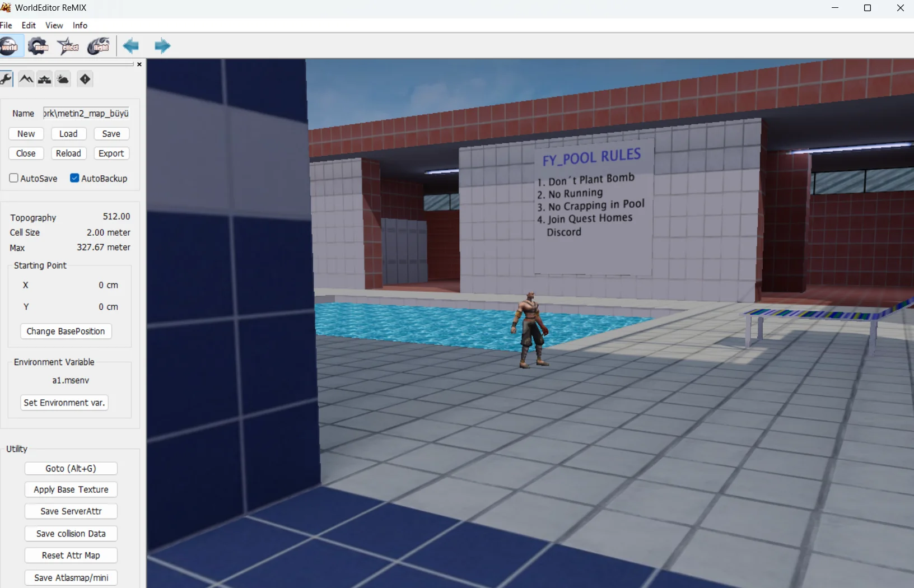This screenshot has width=914, height=588.
Task: Click the Reload button
Action: coord(68,153)
